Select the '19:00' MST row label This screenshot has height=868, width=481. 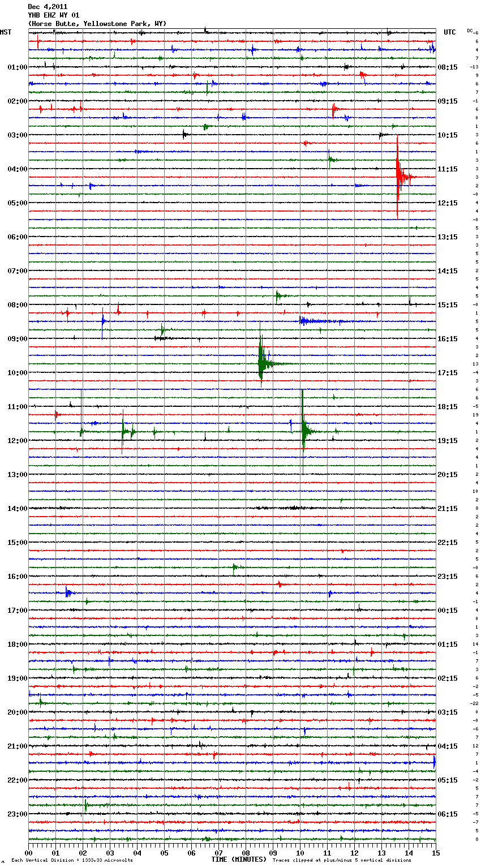[x=18, y=678]
